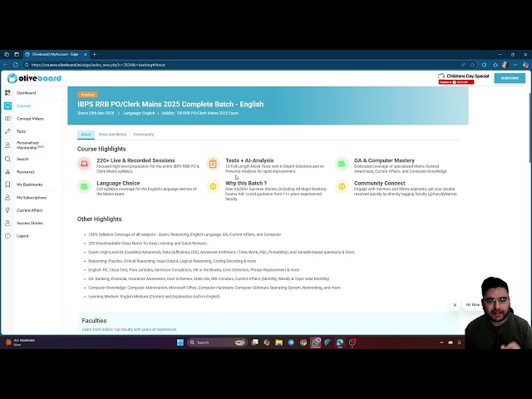Open Dashboard icon in left sidebar
The width and height of the screenshot is (532, 399).
tap(7, 93)
